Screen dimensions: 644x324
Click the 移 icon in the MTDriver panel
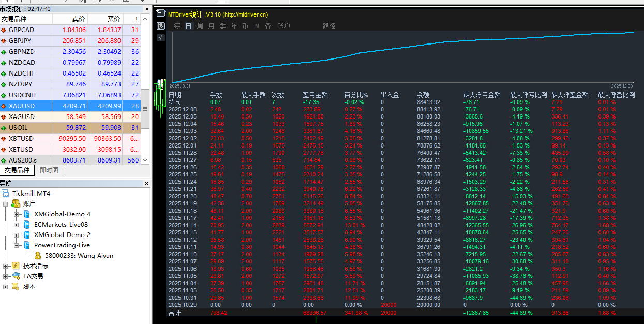(x=160, y=26)
